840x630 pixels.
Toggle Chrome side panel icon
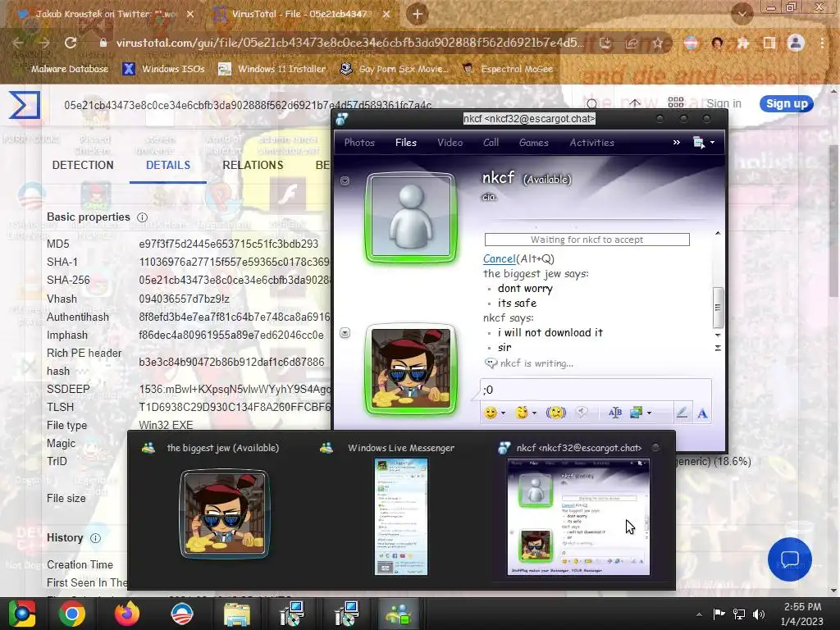pyautogui.click(x=769, y=43)
